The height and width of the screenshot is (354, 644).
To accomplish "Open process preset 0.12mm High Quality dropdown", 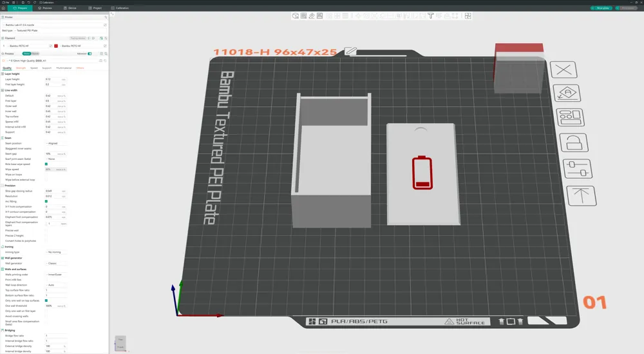I will click(52, 61).
